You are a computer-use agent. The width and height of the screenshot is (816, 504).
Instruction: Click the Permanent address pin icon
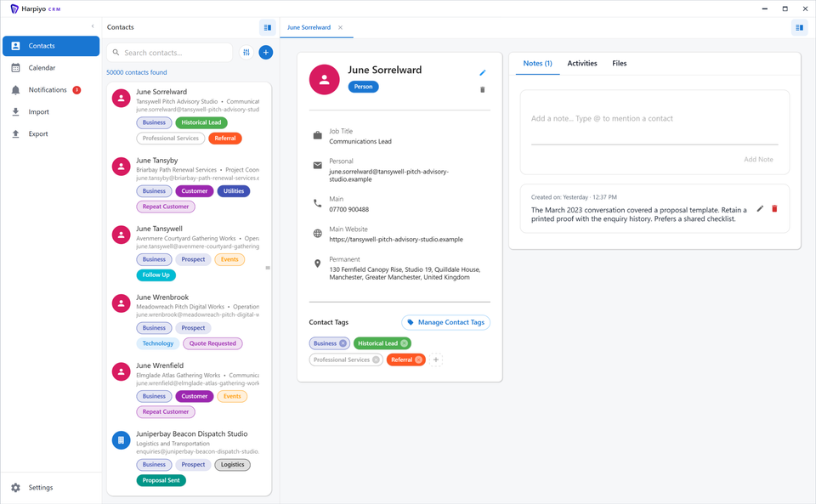point(317,263)
